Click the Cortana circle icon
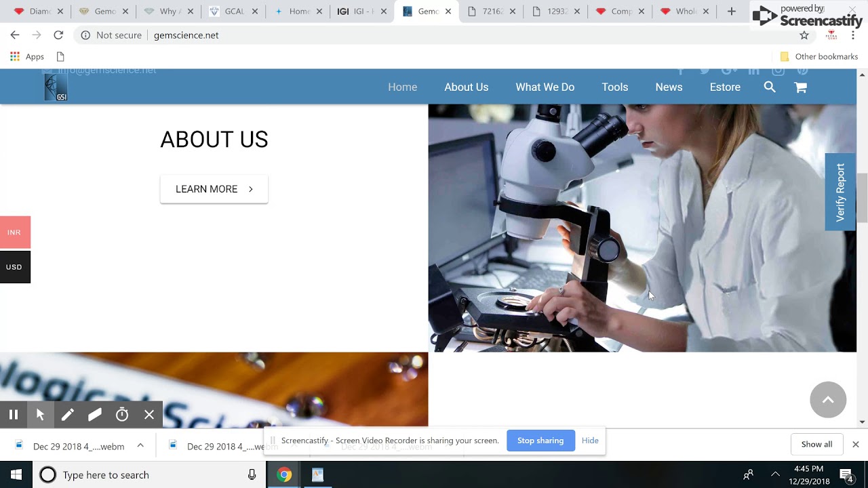 [x=47, y=475]
